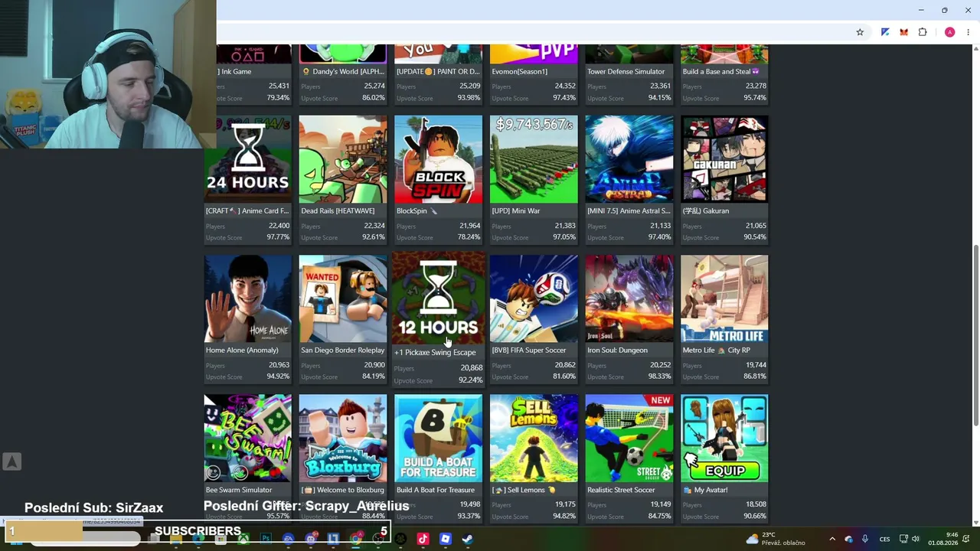
Task: Open the Anime Astral game thumbnail
Action: tap(629, 159)
